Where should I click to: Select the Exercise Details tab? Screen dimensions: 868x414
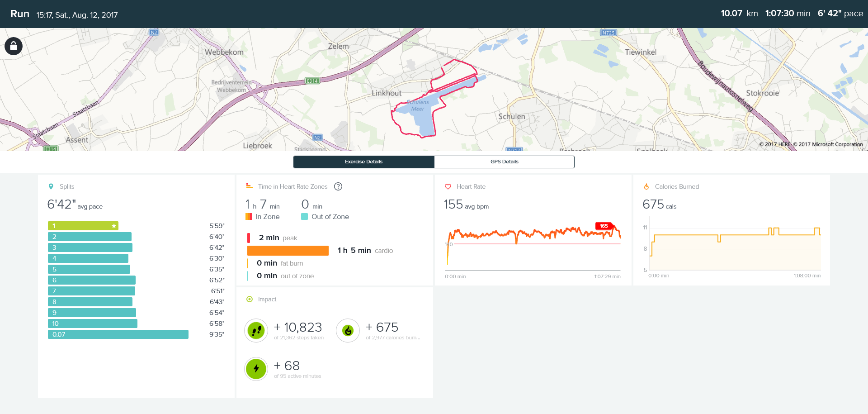tap(363, 162)
